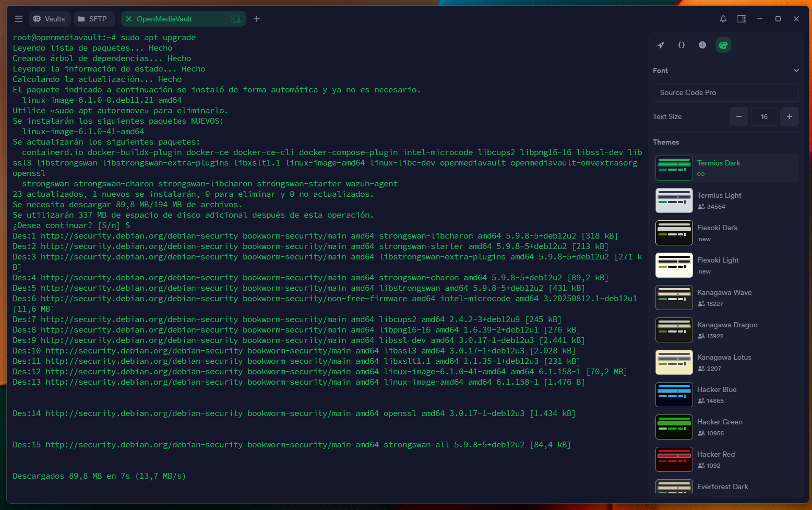Screen dimensions: 812x510
Task: Open the terminal history panel
Action: pyautogui.click(x=702, y=45)
